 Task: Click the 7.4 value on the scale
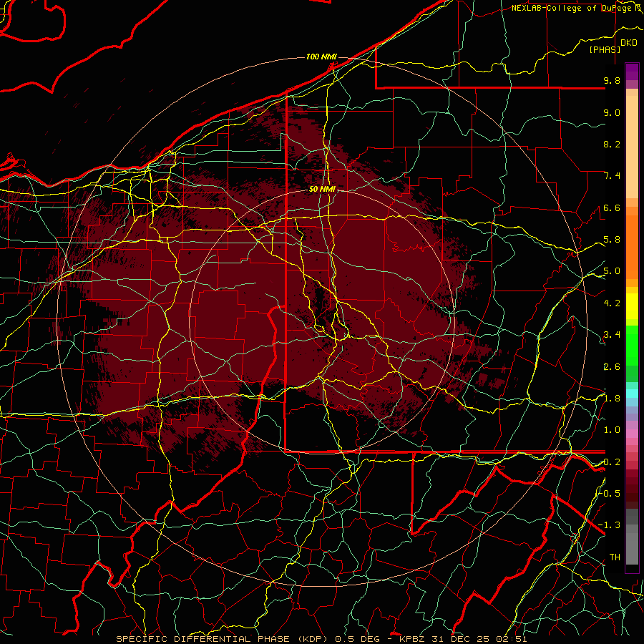point(612,176)
